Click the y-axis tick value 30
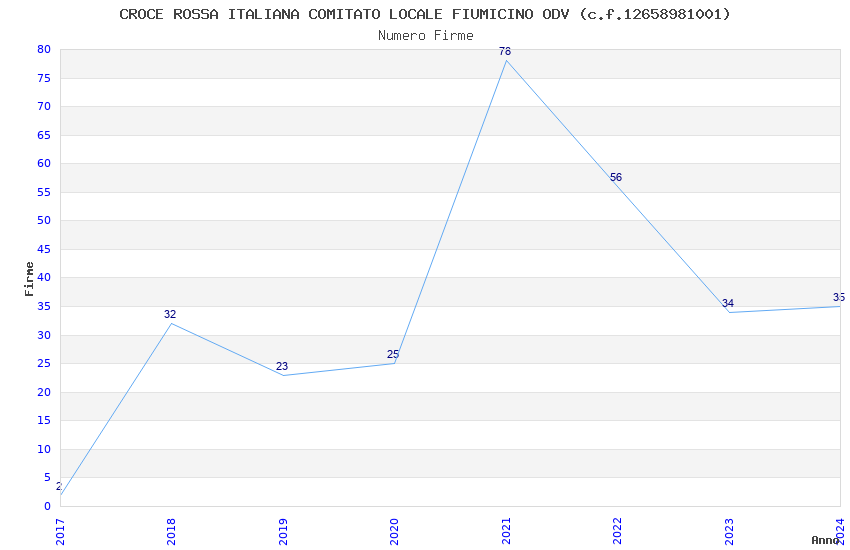850x550 pixels. coord(44,335)
